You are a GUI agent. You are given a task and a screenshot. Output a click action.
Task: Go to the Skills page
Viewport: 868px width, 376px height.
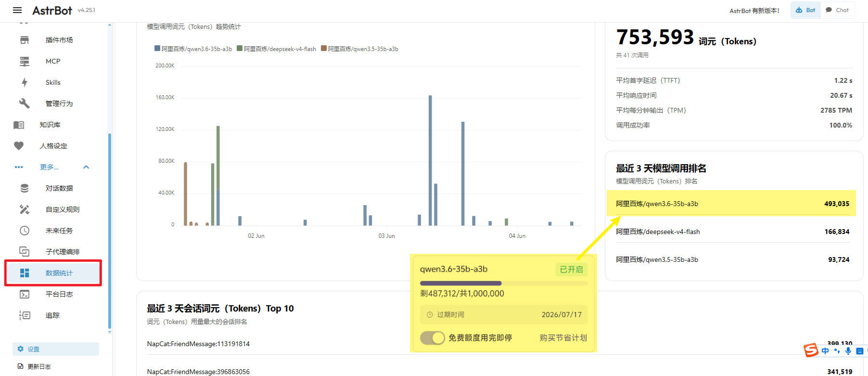pyautogui.click(x=53, y=82)
